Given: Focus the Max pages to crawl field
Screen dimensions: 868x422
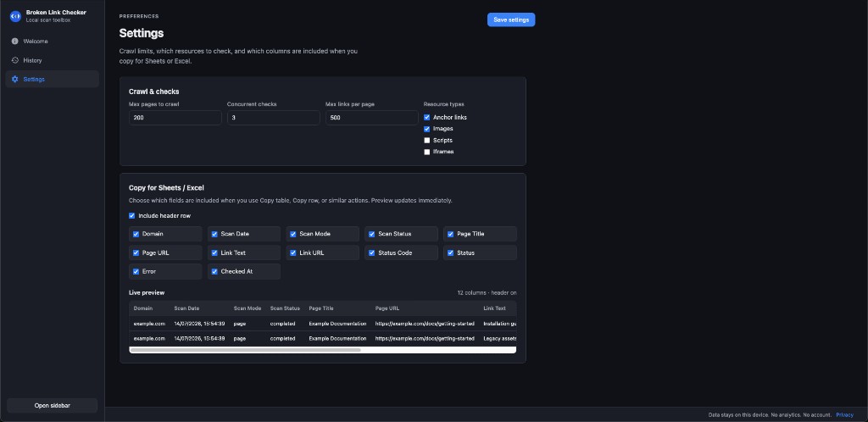Looking at the screenshot, I should click(175, 118).
